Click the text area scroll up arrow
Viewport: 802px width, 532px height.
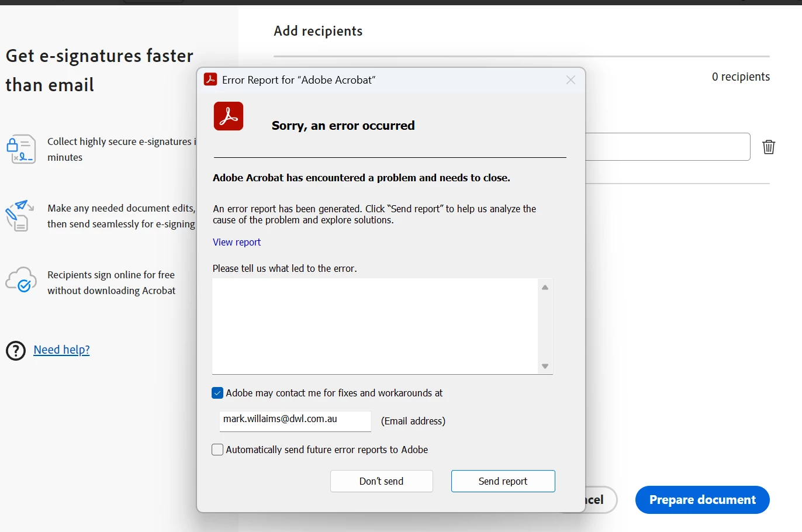545,287
